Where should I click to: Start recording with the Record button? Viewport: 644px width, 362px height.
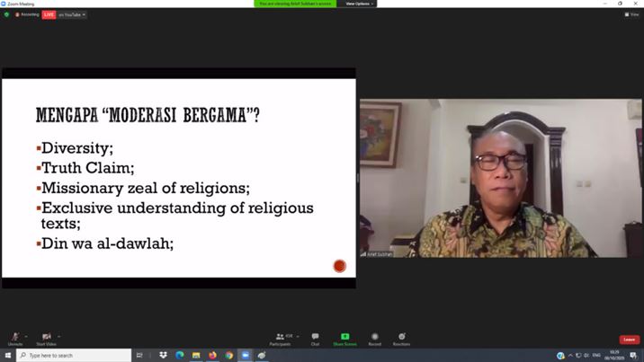374,338
